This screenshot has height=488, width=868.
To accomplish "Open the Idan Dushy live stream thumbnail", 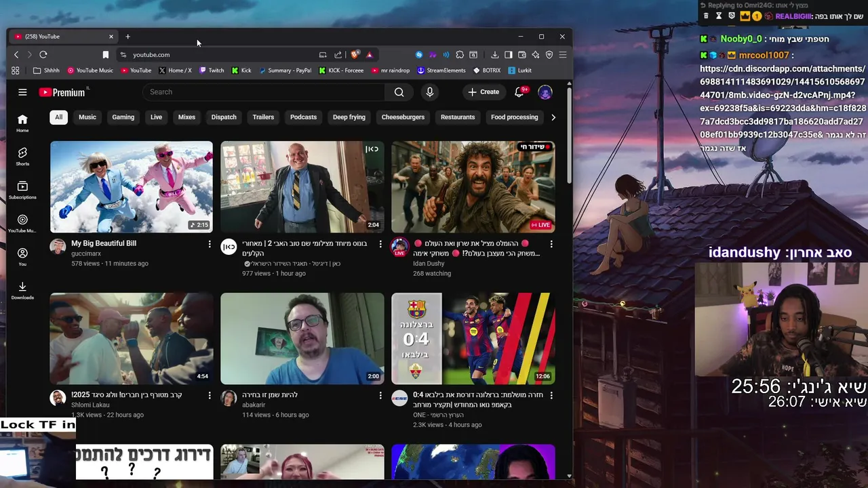I will (x=473, y=186).
